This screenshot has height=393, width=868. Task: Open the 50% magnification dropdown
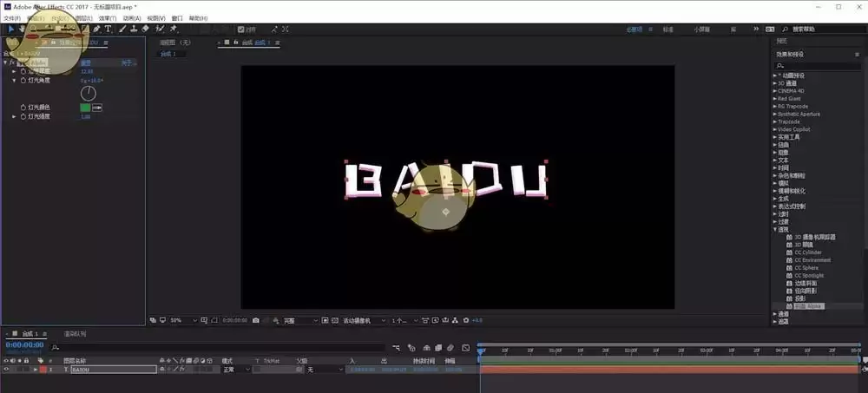coord(183,320)
